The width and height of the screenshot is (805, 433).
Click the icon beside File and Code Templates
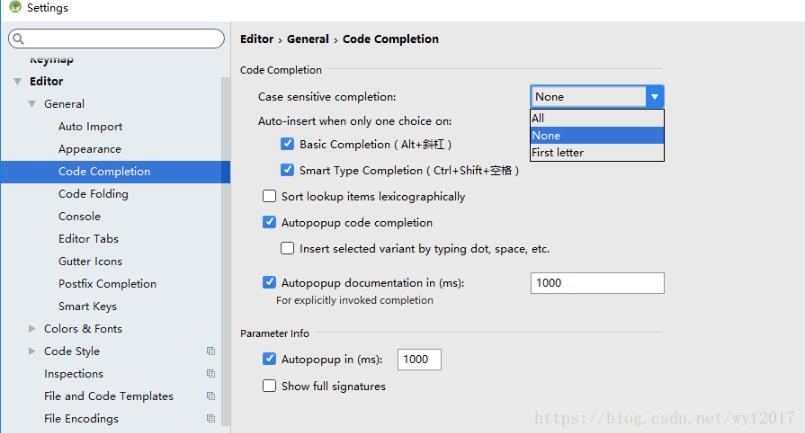[211, 397]
